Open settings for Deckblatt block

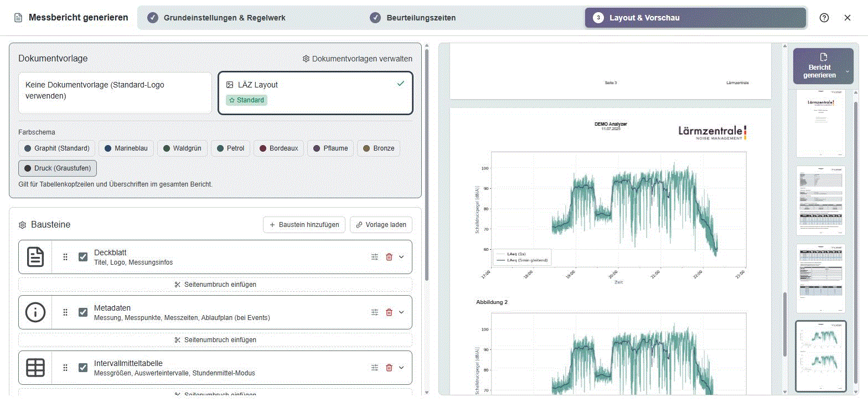click(x=375, y=257)
